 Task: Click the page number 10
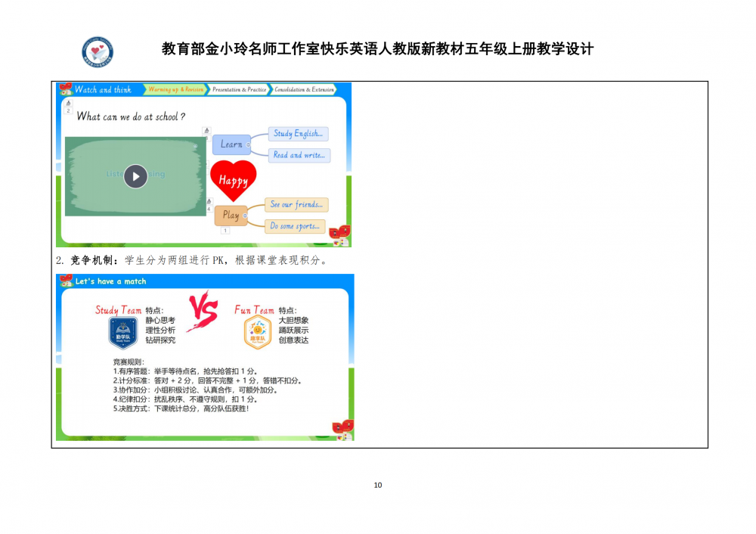378,485
